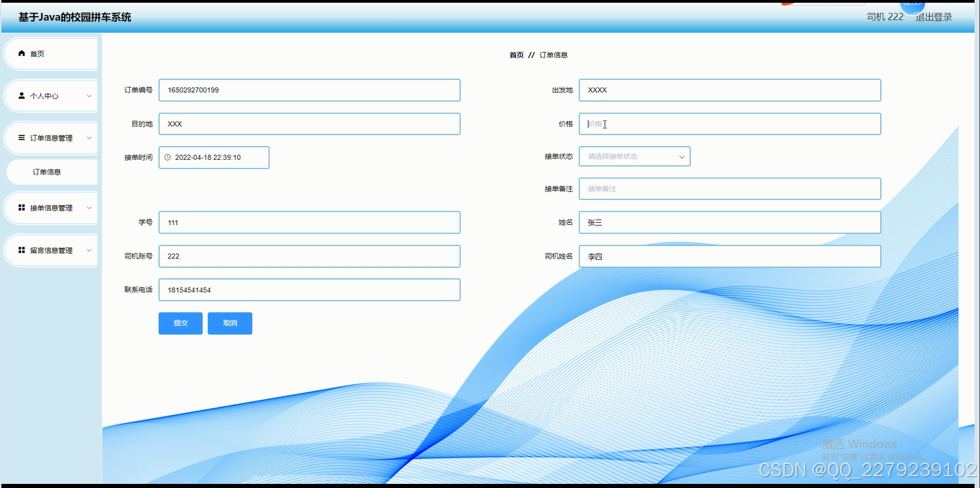Click the 接单状态 field label
Screen dimensions: 980x488
pos(559,157)
